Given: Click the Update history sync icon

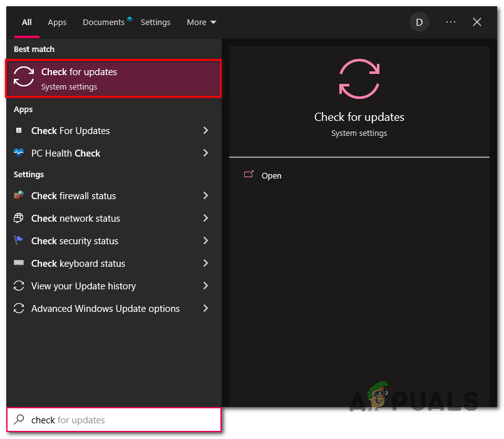Looking at the screenshot, I should click(x=19, y=286).
